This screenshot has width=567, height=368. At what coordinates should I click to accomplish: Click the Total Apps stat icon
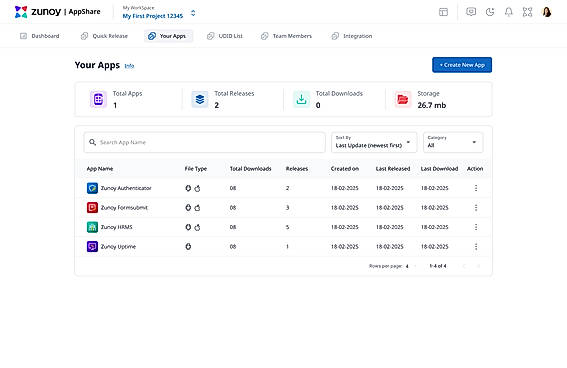click(98, 99)
